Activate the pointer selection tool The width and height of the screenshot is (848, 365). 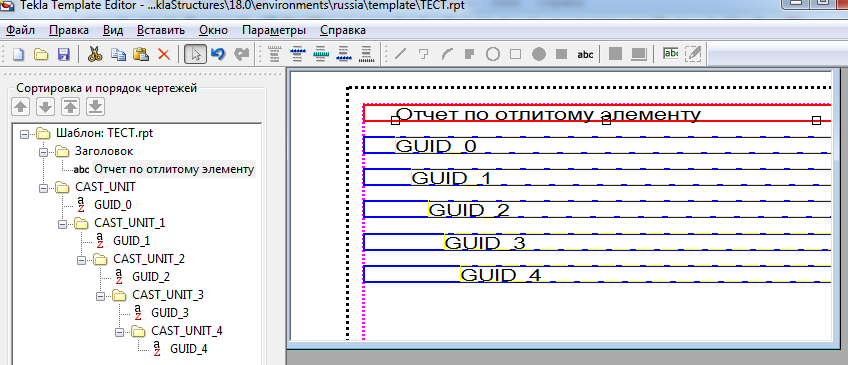pyautogui.click(x=195, y=54)
